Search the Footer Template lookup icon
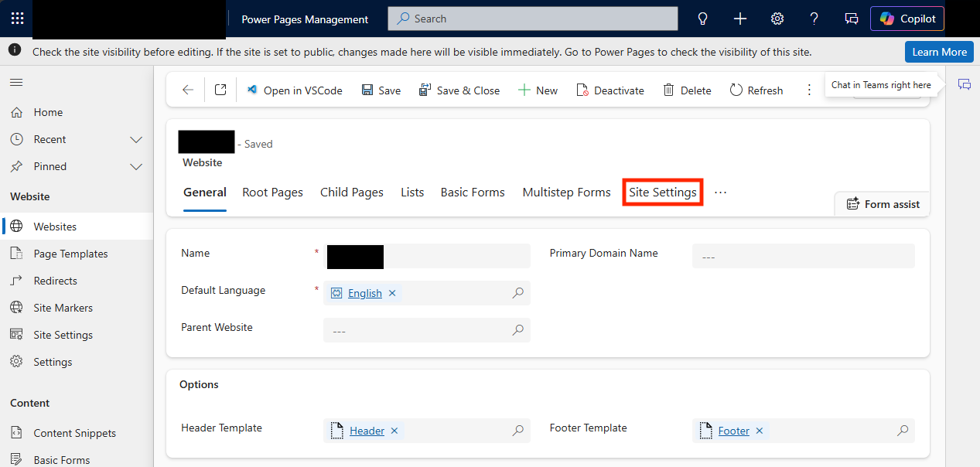The image size is (980, 467). click(x=903, y=431)
